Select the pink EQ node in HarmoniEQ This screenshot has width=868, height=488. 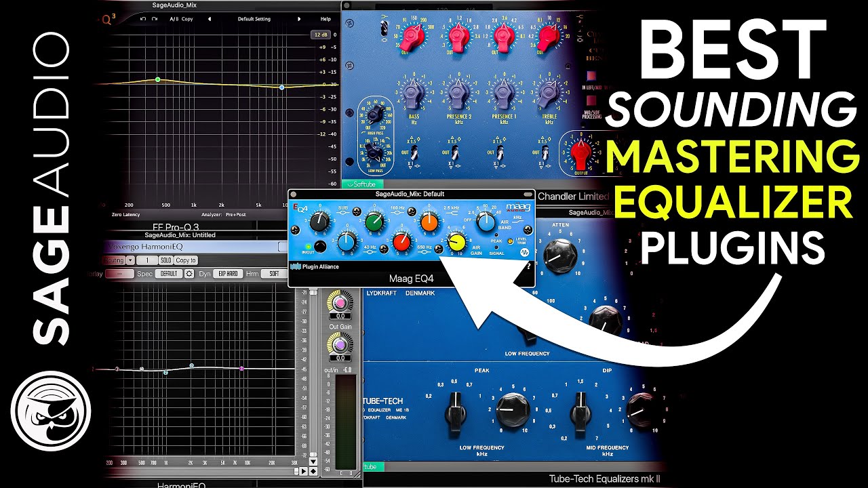[x=241, y=368]
